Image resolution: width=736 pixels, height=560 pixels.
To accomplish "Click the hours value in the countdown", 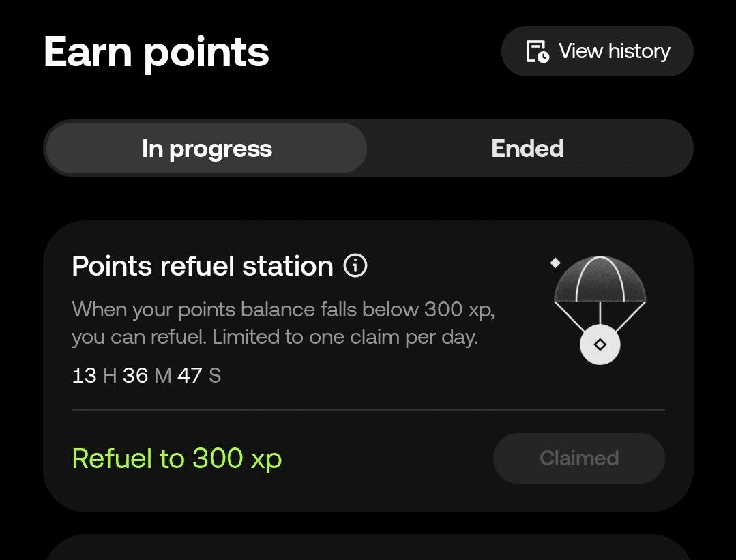I will point(85,376).
